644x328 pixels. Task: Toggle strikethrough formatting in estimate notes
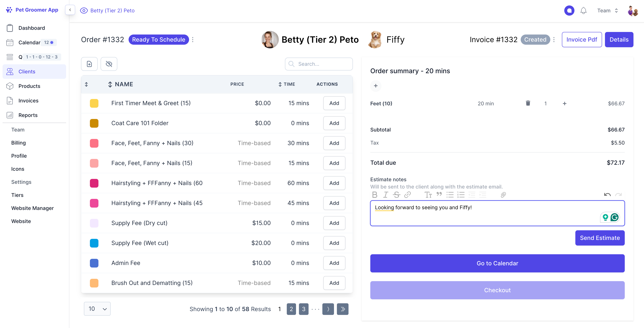pos(396,195)
